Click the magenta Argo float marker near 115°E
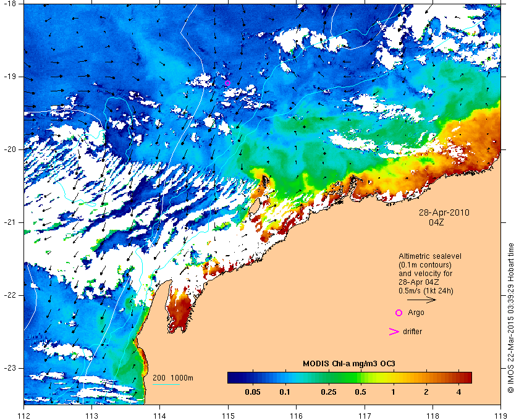The width and height of the screenshot is (519, 420). coord(227,83)
